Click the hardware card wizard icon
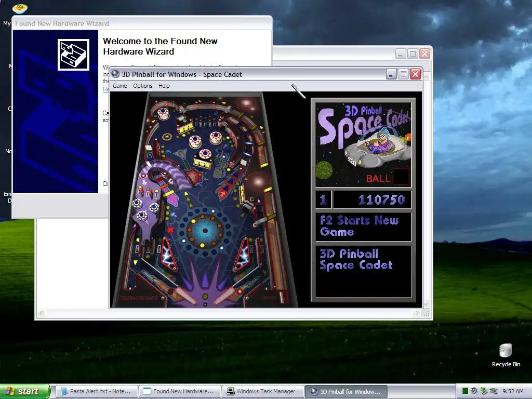532x399 pixels. click(x=73, y=55)
